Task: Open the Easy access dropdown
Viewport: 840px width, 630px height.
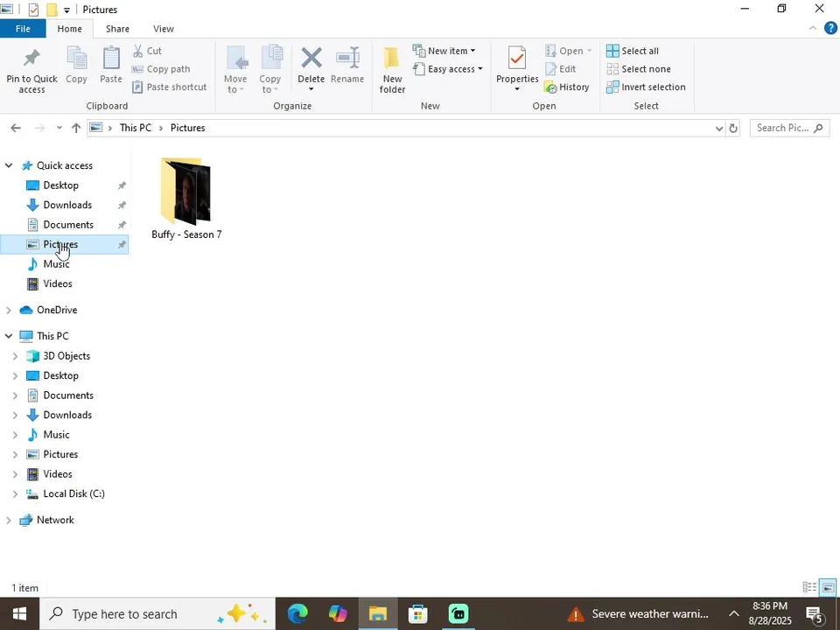Action: pos(447,69)
